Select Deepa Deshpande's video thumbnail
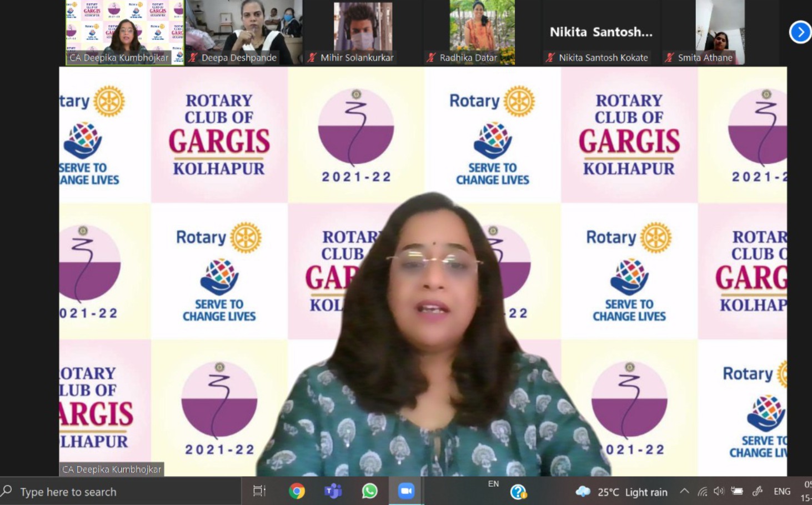The height and width of the screenshot is (505, 812). 244,32
